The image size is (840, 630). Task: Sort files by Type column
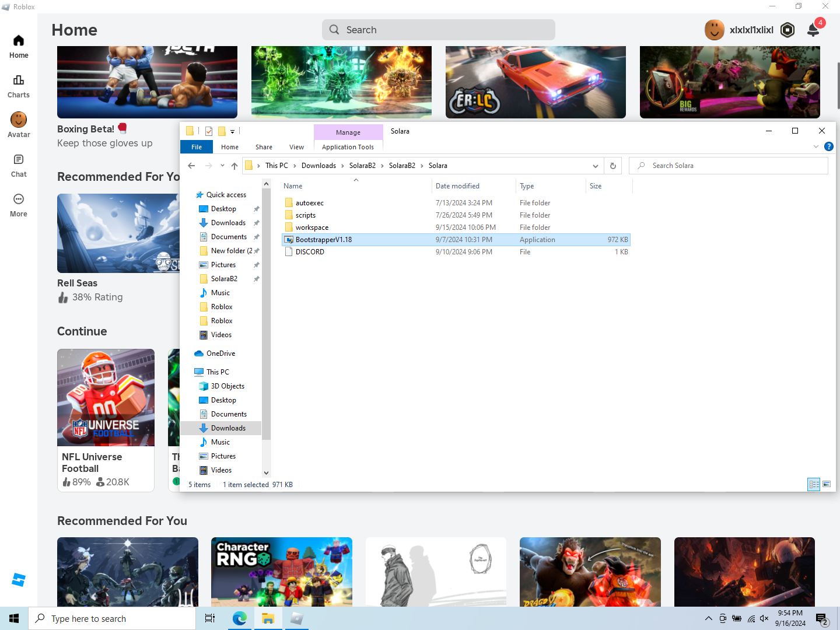[x=551, y=186]
